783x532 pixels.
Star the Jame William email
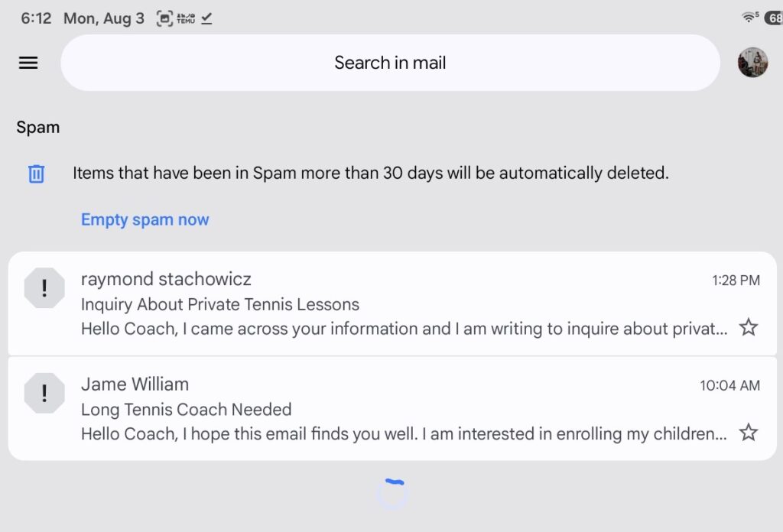click(x=749, y=432)
